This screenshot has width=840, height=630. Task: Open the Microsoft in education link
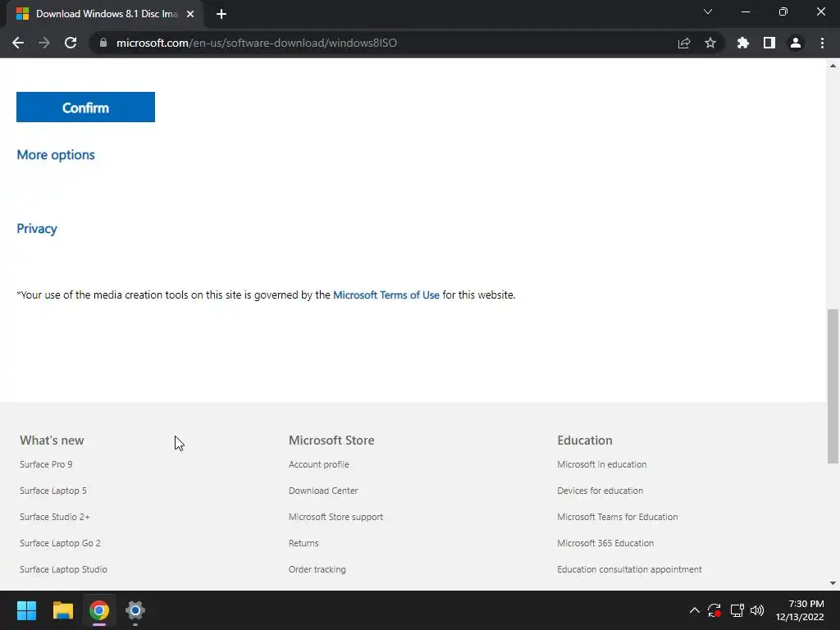601,464
